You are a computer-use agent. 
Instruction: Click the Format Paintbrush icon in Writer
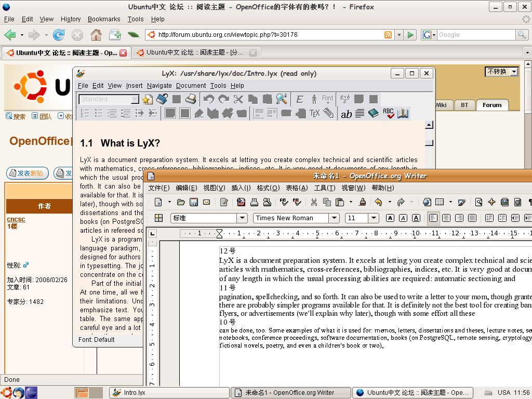(x=362, y=202)
